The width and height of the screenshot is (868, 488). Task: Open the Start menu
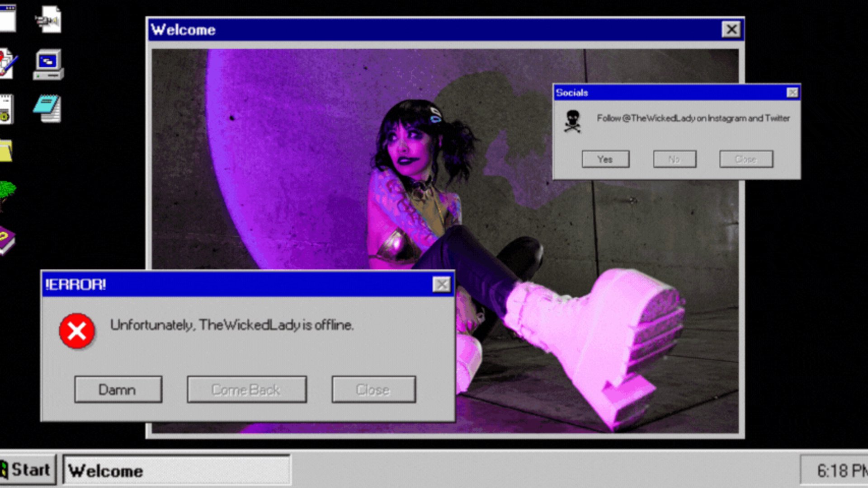(x=27, y=470)
